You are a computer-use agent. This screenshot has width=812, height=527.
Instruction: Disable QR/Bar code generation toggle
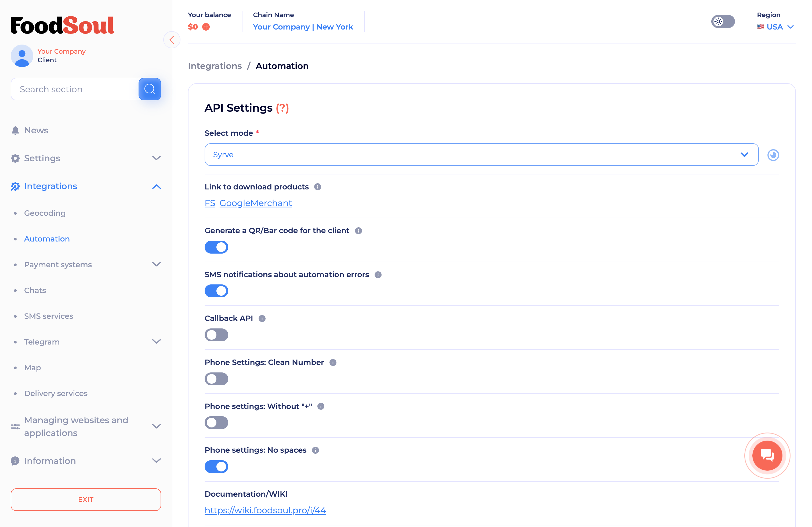click(x=216, y=247)
